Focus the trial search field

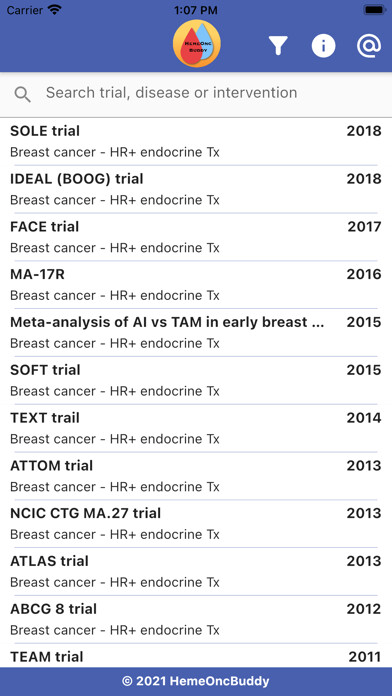tap(196, 95)
